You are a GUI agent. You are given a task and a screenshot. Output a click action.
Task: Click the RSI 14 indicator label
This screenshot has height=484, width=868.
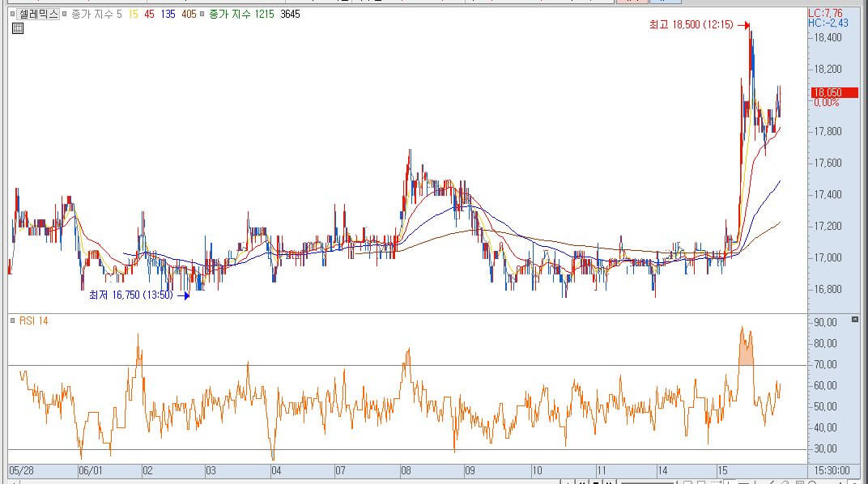tap(34, 321)
